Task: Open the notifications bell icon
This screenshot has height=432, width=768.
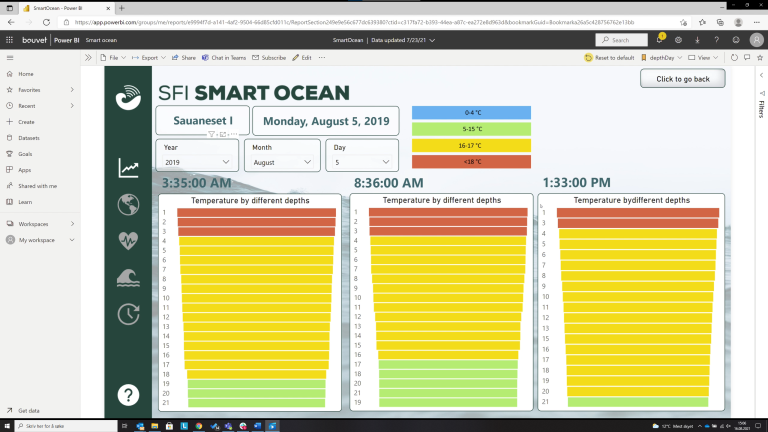Action: (660, 40)
